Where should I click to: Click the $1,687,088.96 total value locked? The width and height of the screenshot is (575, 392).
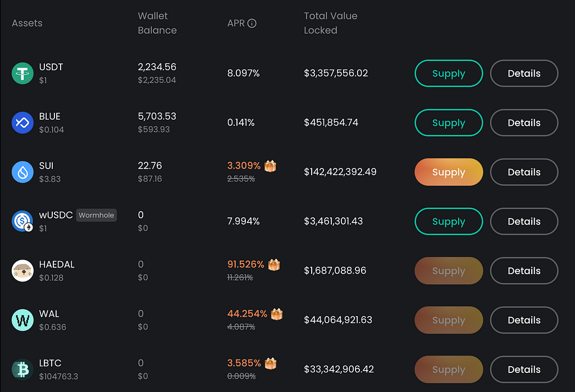335,271
